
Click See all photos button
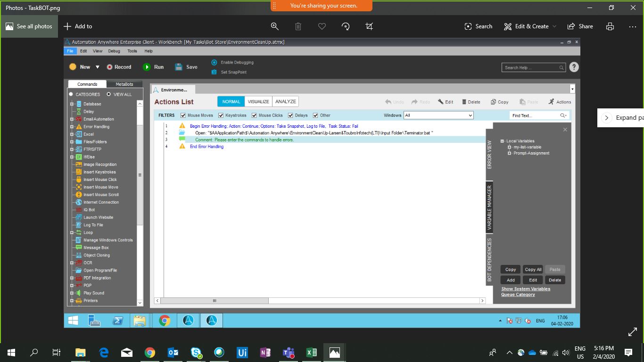tap(29, 26)
